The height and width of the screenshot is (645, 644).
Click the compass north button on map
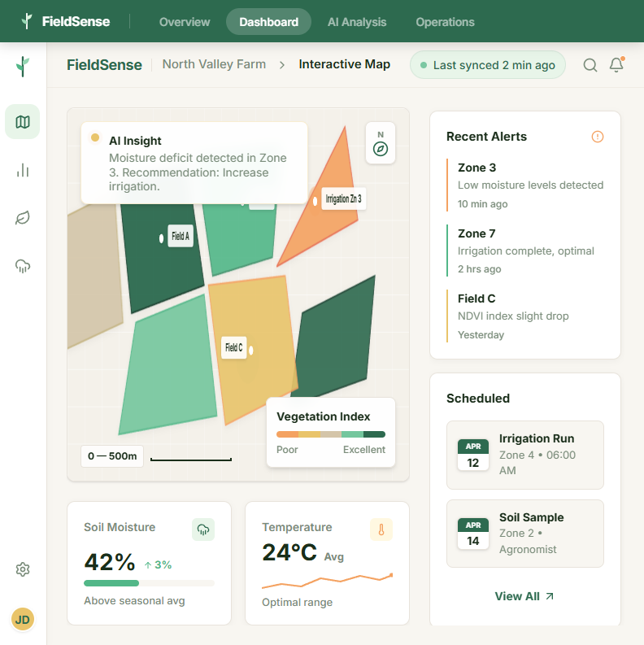(380, 144)
